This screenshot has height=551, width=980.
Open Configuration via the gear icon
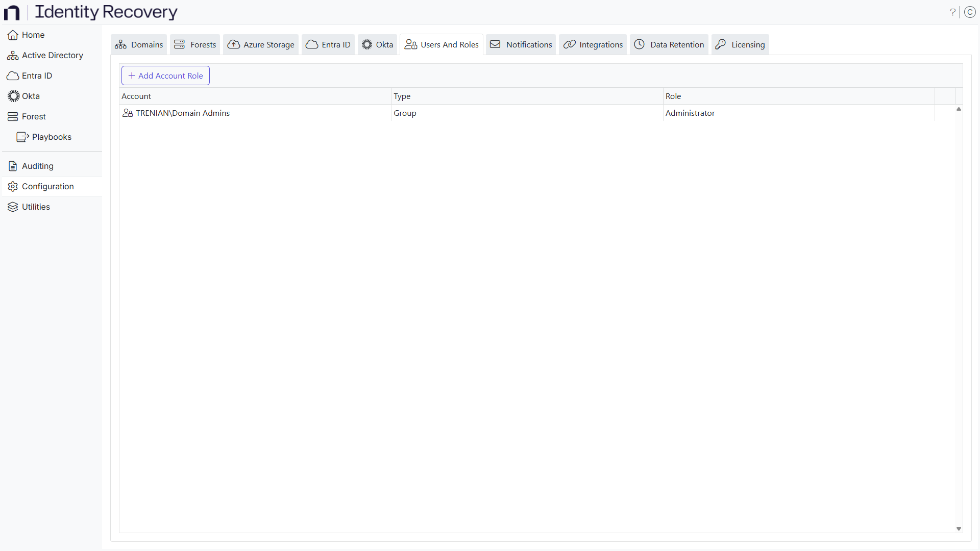tap(12, 186)
